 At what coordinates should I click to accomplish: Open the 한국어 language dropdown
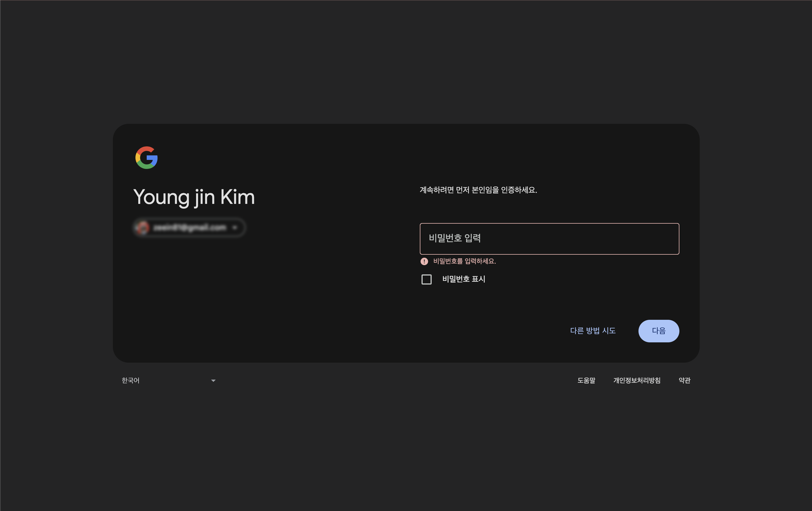(x=169, y=380)
